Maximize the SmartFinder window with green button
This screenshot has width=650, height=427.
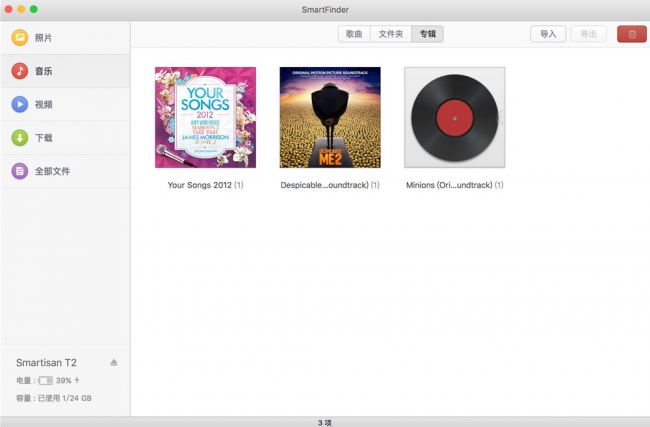coord(34,9)
